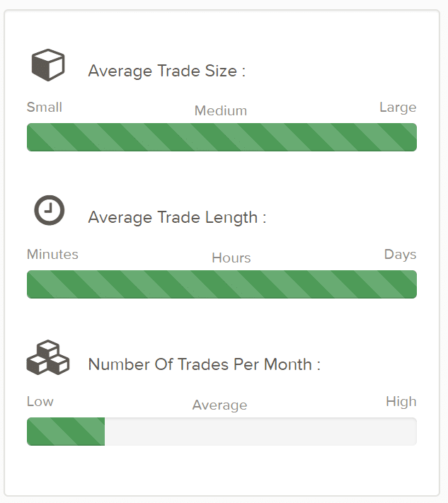Screen dimensions: 448x503
Task: Click Number Of Trades Per Month heading
Action: [204, 364]
